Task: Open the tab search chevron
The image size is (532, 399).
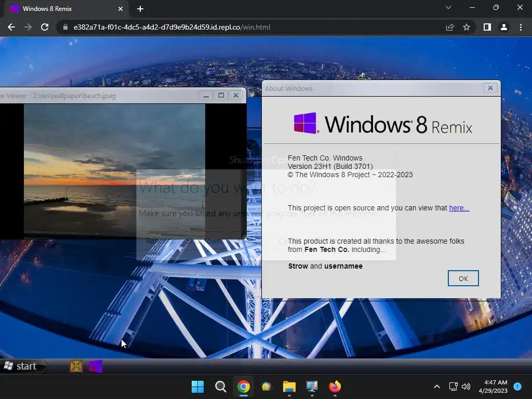Action: pyautogui.click(x=448, y=7)
